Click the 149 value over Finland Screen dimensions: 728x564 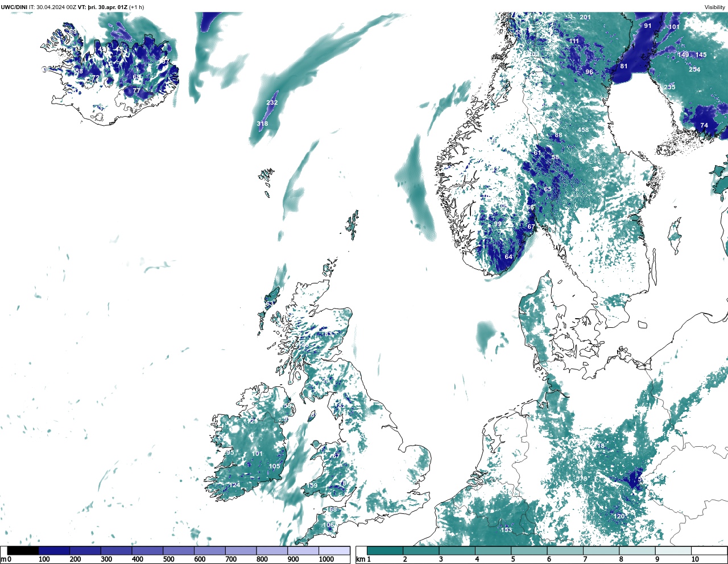click(683, 55)
